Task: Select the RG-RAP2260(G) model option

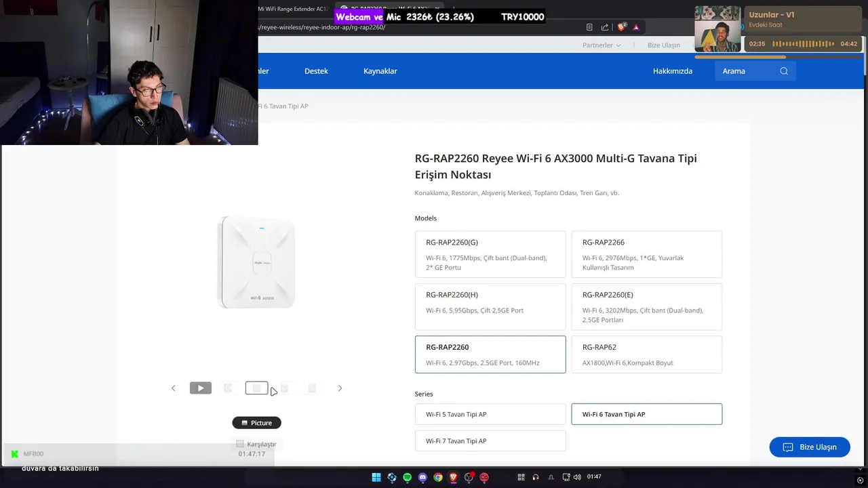Action: [490, 254]
